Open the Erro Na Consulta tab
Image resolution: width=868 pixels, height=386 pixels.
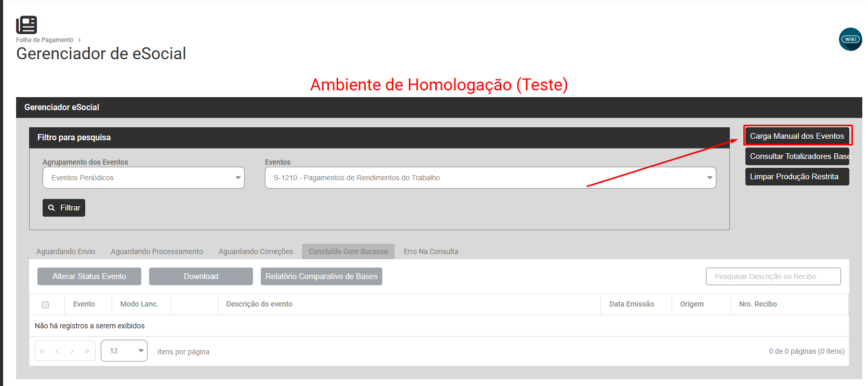pyautogui.click(x=431, y=251)
